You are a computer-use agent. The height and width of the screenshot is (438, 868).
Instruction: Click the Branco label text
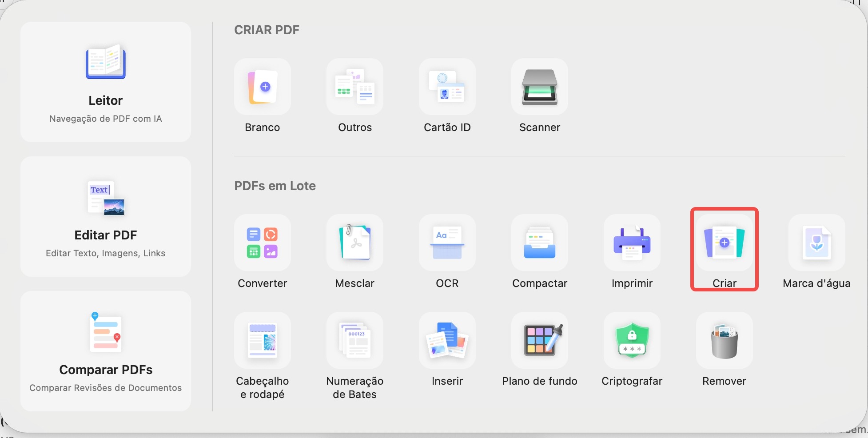click(263, 127)
